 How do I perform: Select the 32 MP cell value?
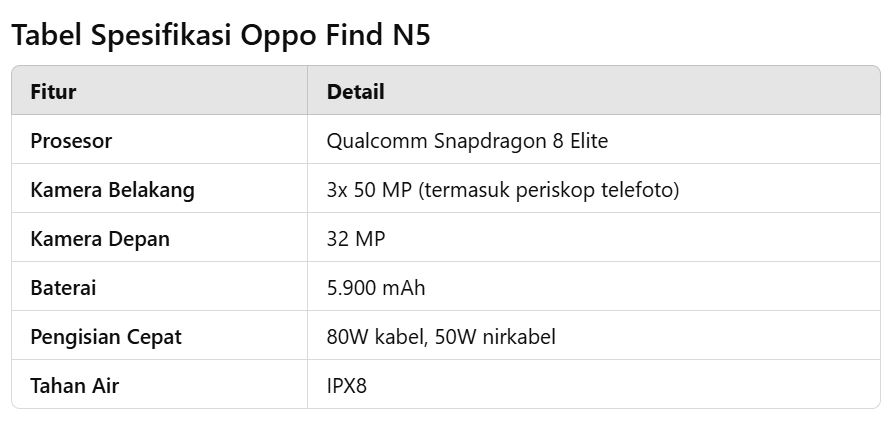pos(356,239)
